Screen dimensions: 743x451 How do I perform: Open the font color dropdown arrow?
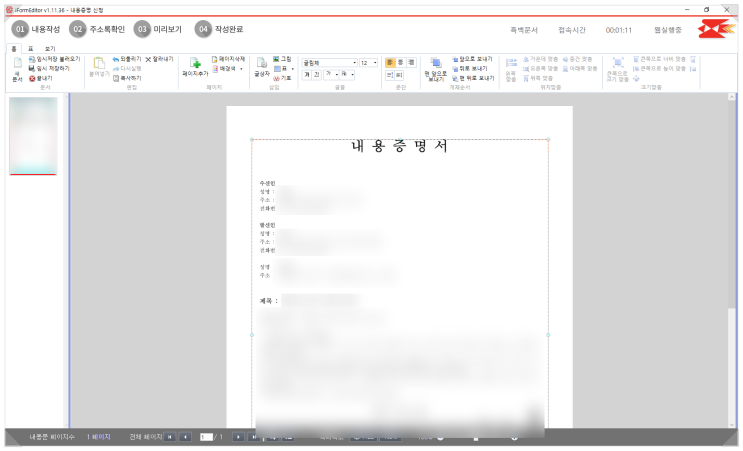coord(336,75)
